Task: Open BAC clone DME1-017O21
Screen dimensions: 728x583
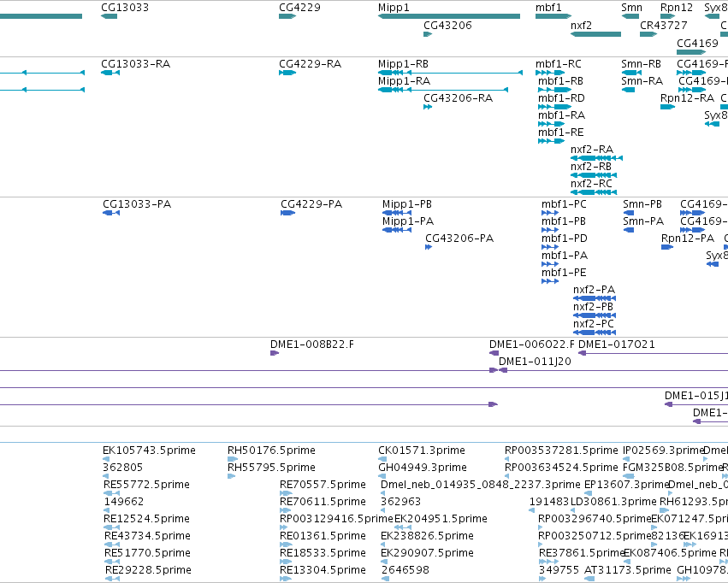Action: (617, 344)
